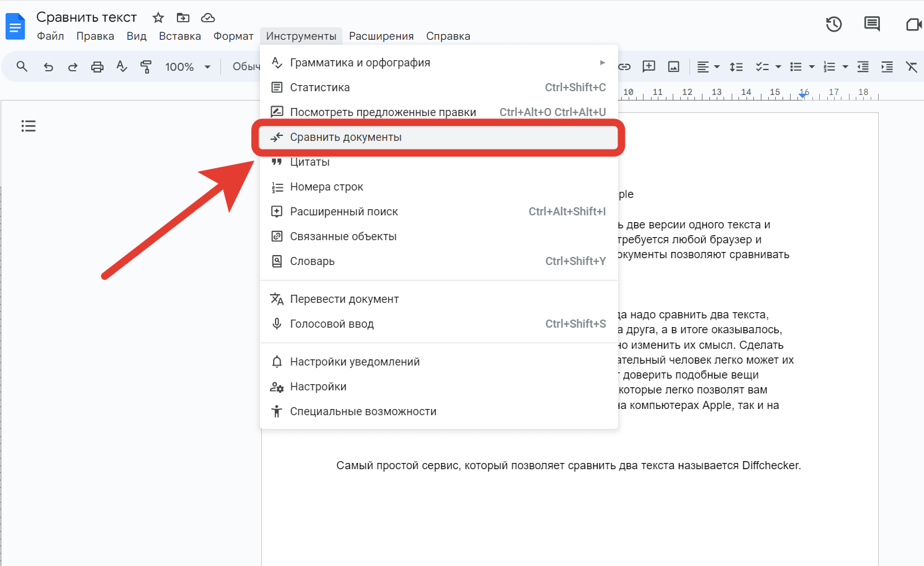
Task: Expand the bulleted list options arrow
Action: pos(812,67)
